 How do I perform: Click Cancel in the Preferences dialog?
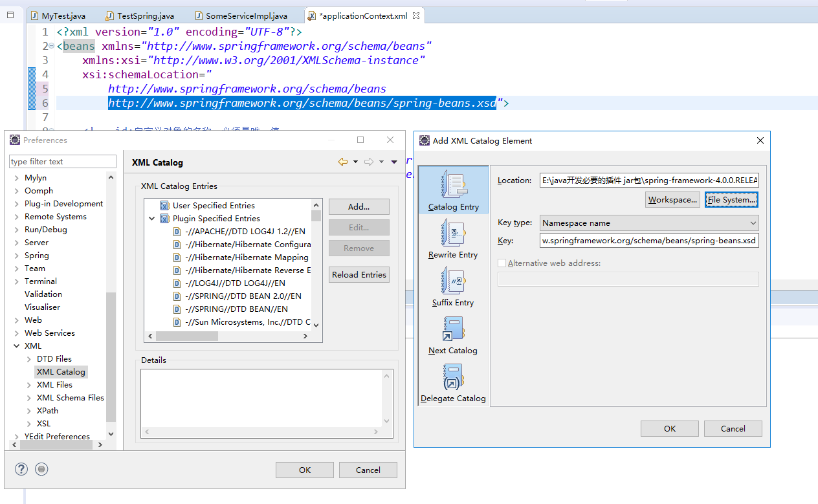(368, 470)
